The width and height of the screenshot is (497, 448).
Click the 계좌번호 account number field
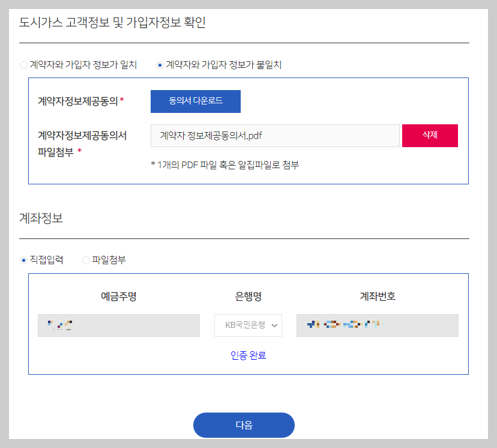pyautogui.click(x=377, y=325)
